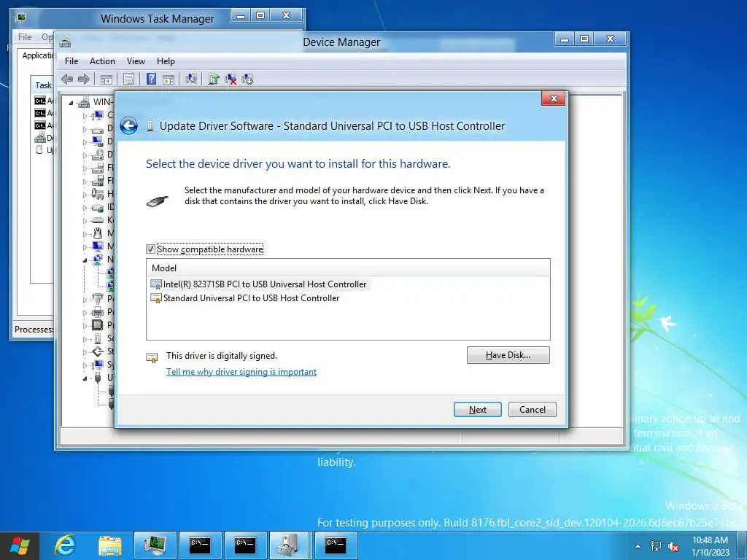
Task: Click the Scan for hardware changes toolbar icon
Action: [191, 79]
